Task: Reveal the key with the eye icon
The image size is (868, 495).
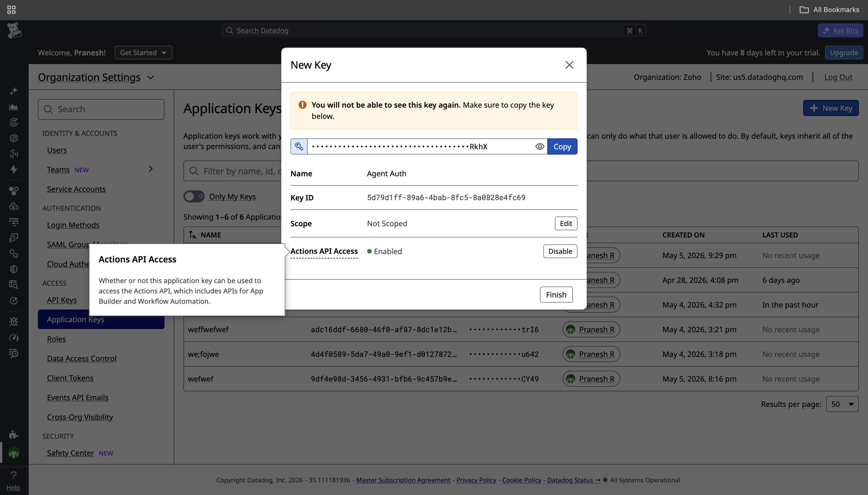Action: point(540,146)
